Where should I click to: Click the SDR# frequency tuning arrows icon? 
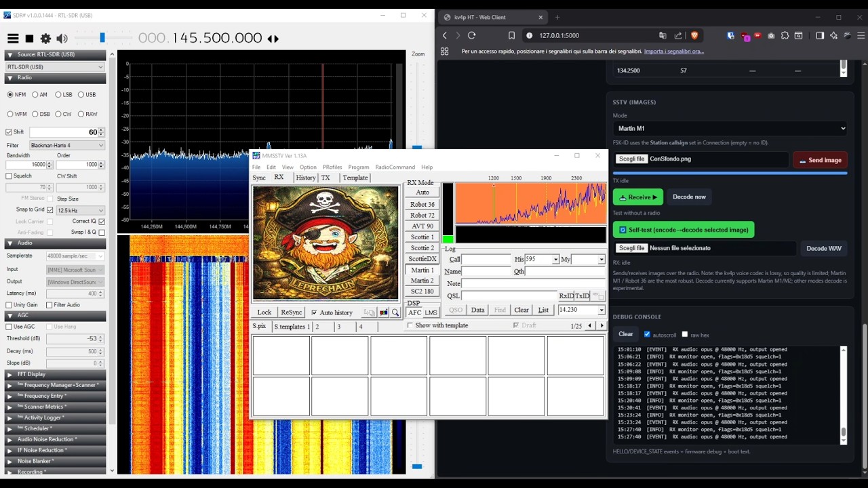[273, 39]
